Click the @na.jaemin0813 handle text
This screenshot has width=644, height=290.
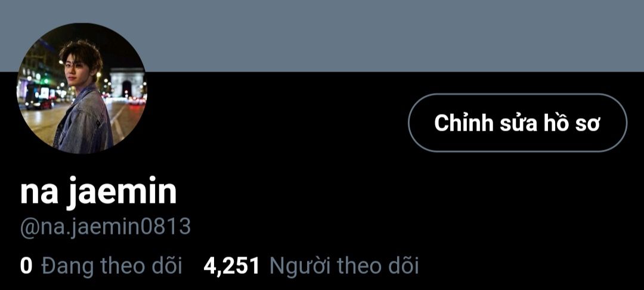pyautogui.click(x=105, y=227)
